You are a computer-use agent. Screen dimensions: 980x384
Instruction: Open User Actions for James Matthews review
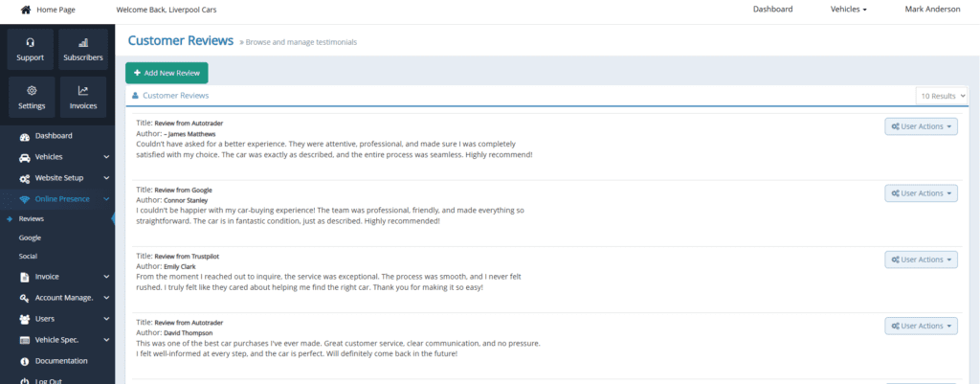[x=921, y=126]
